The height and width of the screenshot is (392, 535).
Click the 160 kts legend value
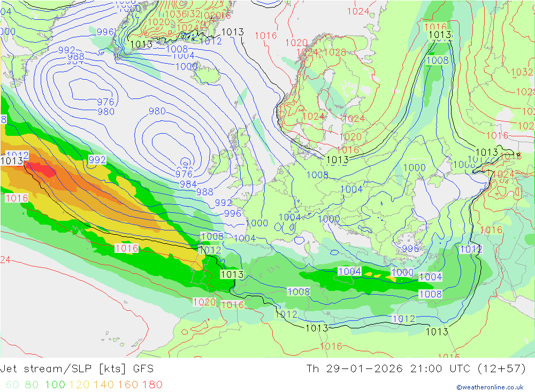(128, 385)
